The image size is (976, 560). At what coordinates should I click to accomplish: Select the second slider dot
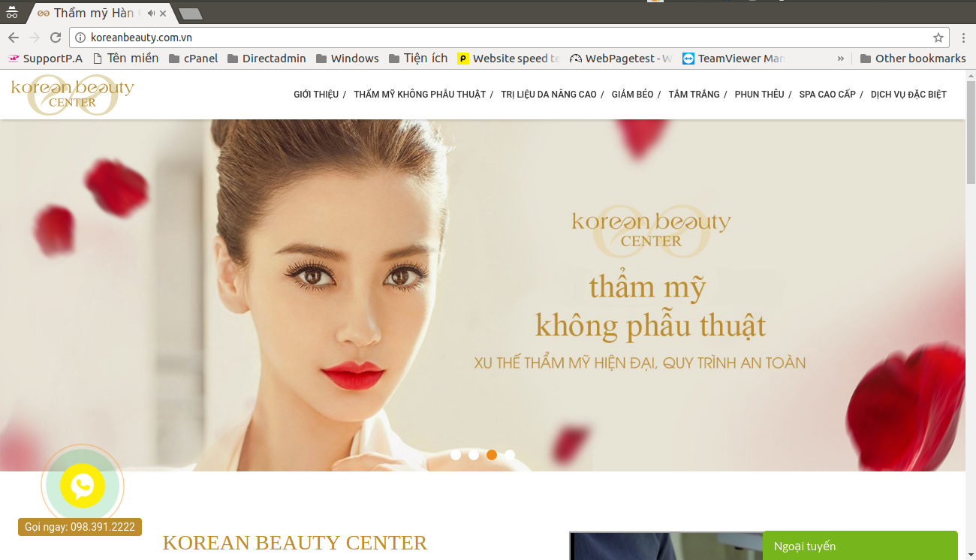tap(474, 455)
